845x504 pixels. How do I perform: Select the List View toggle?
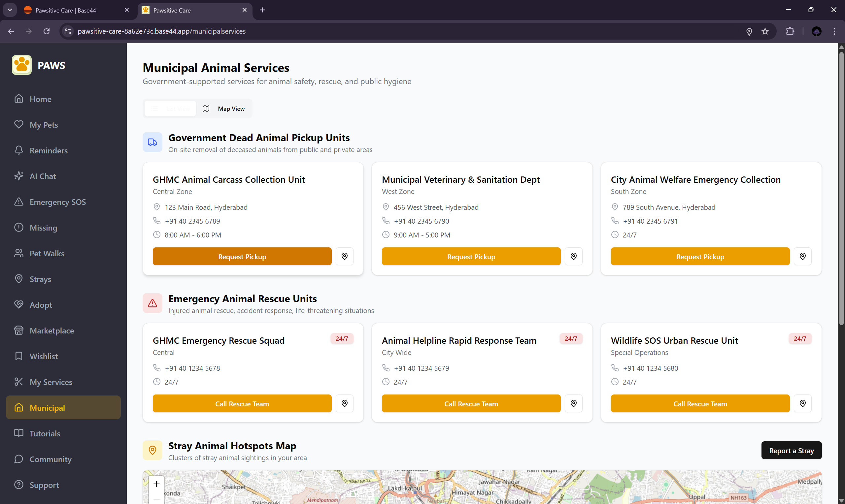171,109
